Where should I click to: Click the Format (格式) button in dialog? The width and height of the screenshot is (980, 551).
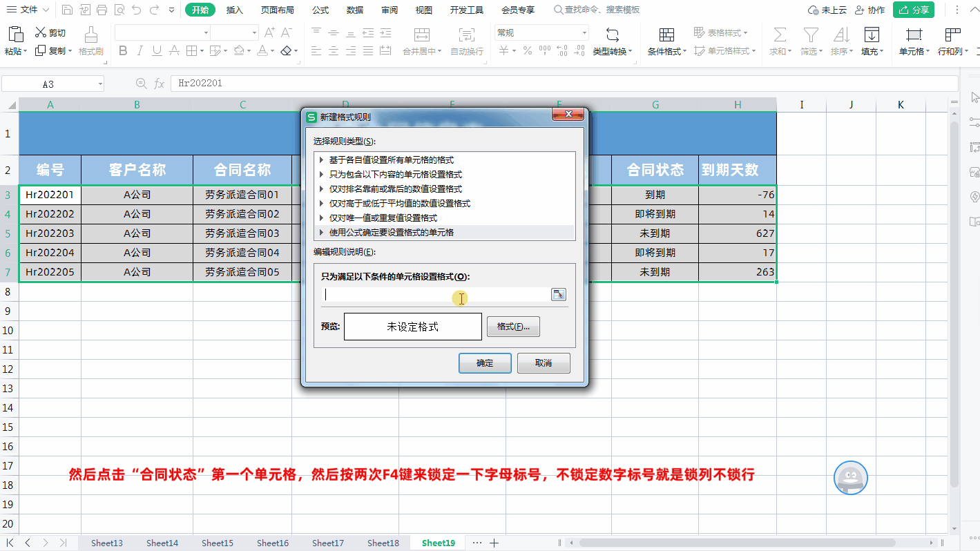[513, 327]
